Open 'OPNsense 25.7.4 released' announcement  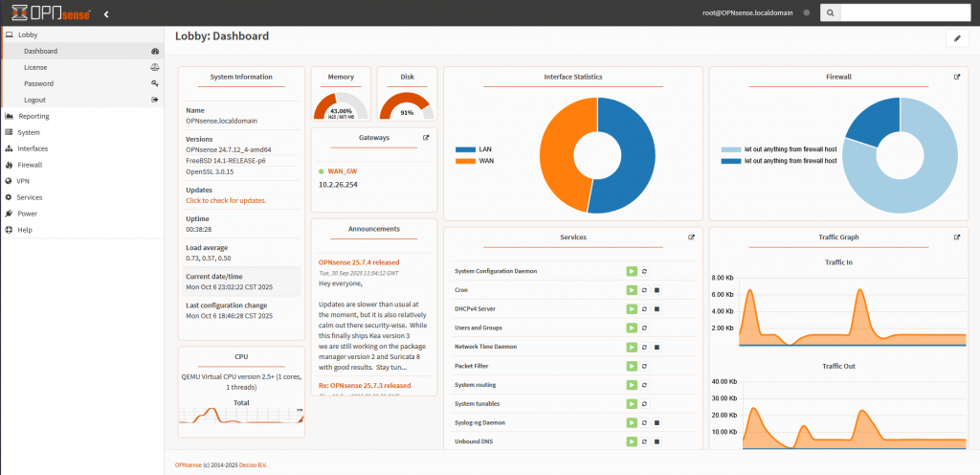coord(359,262)
